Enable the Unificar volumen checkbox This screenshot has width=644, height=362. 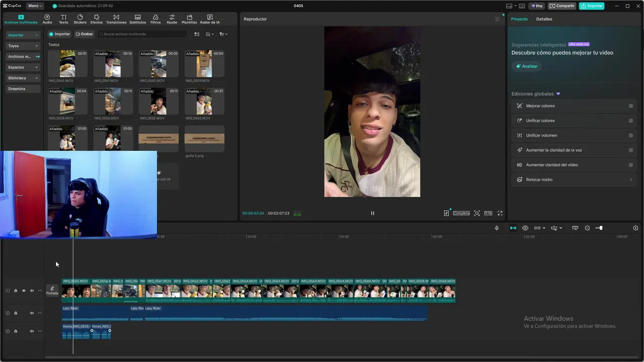pyautogui.click(x=631, y=135)
